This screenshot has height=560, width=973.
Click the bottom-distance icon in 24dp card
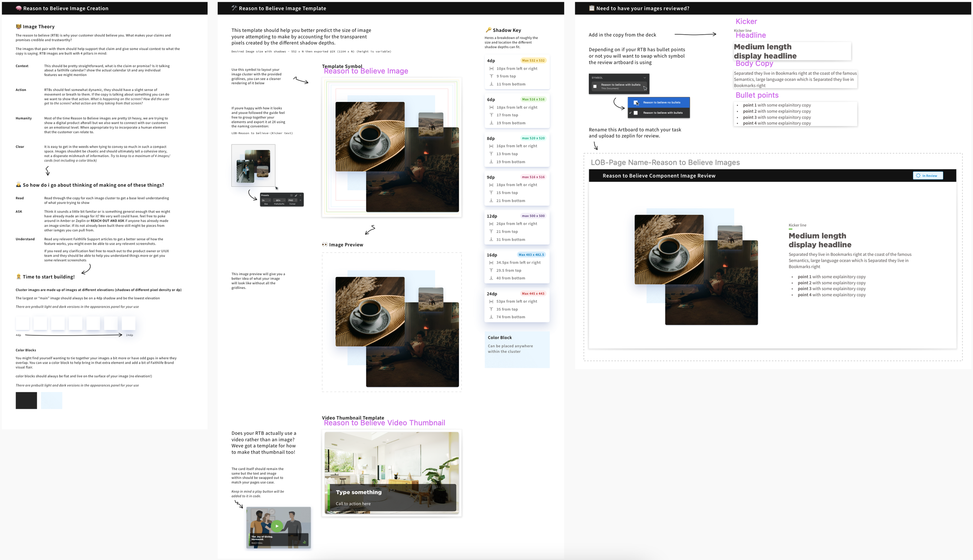[x=491, y=317]
